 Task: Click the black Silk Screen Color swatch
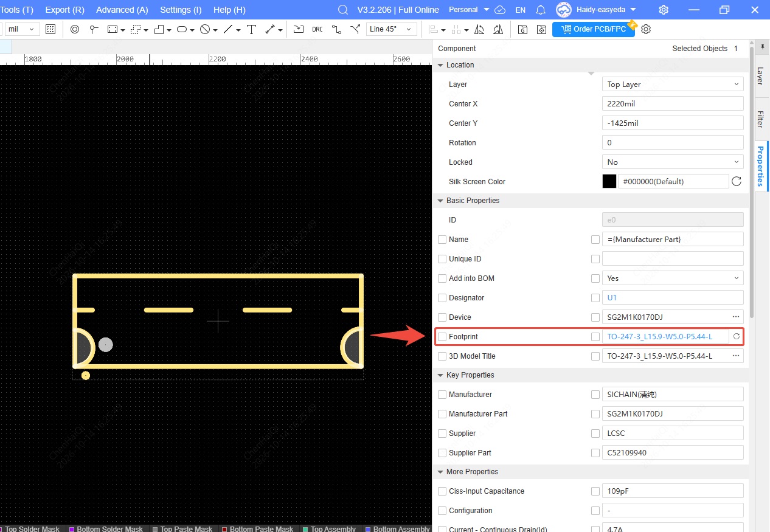coord(609,181)
